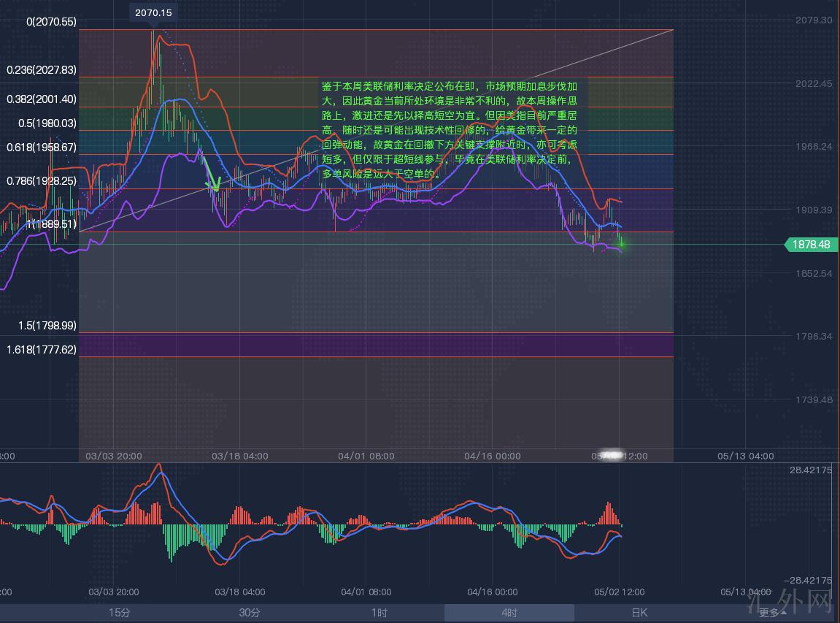
Task: Select the Fibonacci 0.236(2027.83) level label
Action: tap(42, 70)
